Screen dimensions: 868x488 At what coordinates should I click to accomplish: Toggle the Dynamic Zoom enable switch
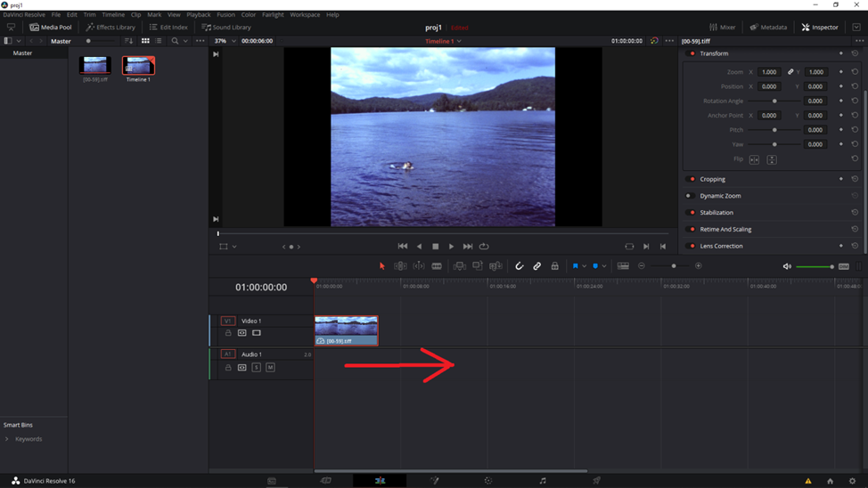(691, 196)
